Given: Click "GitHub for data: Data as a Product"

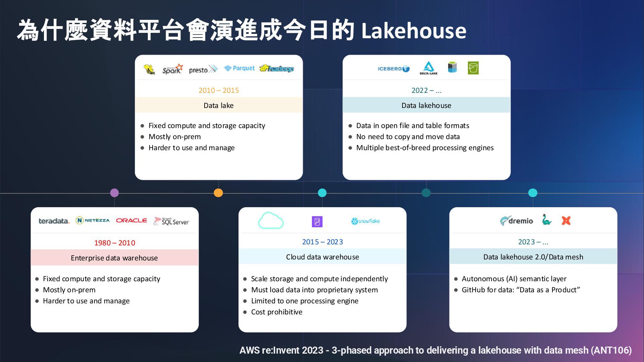Looking at the screenshot, I should click(521, 290).
